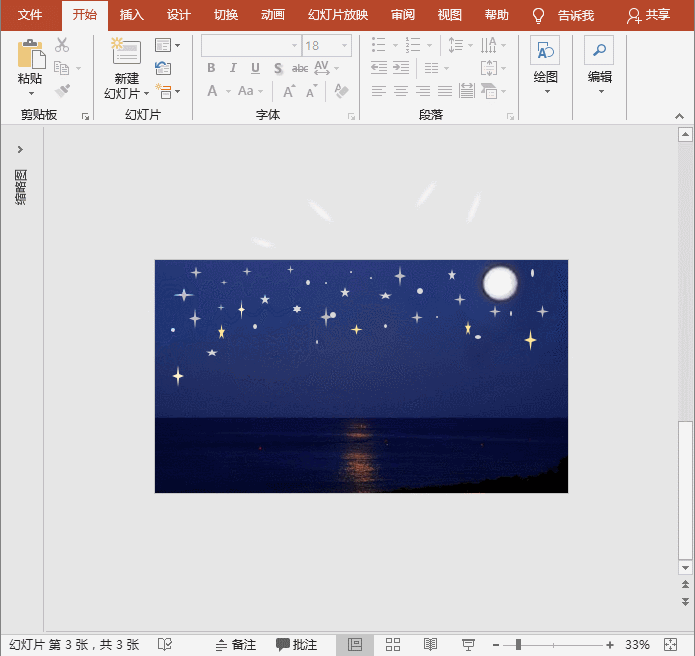
Task: Click the Editing magnifier icon
Action: [x=599, y=50]
